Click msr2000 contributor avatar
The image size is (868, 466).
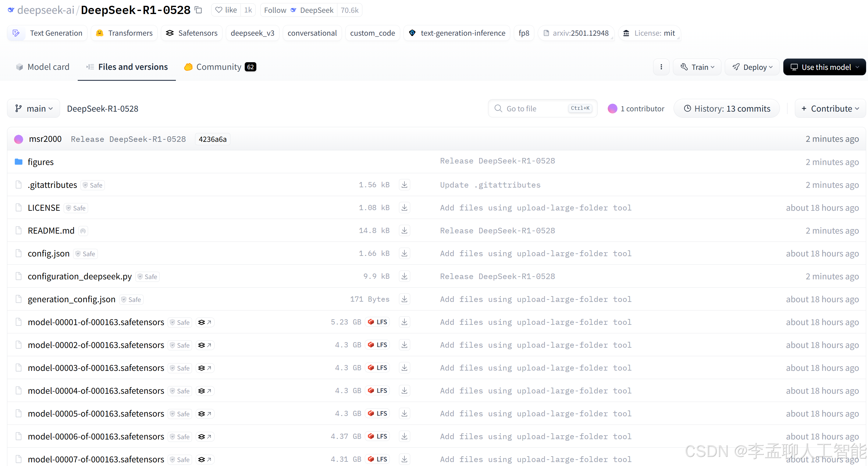[x=19, y=139]
